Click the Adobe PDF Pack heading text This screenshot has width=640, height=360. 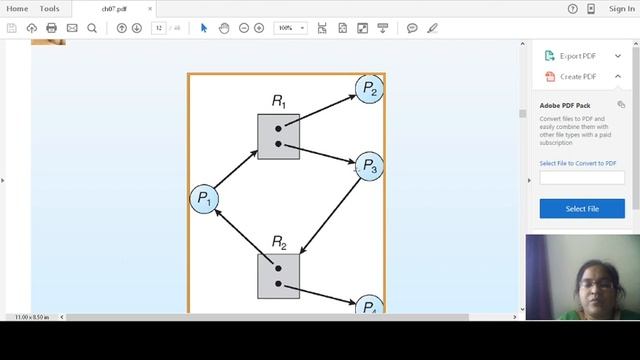565,105
